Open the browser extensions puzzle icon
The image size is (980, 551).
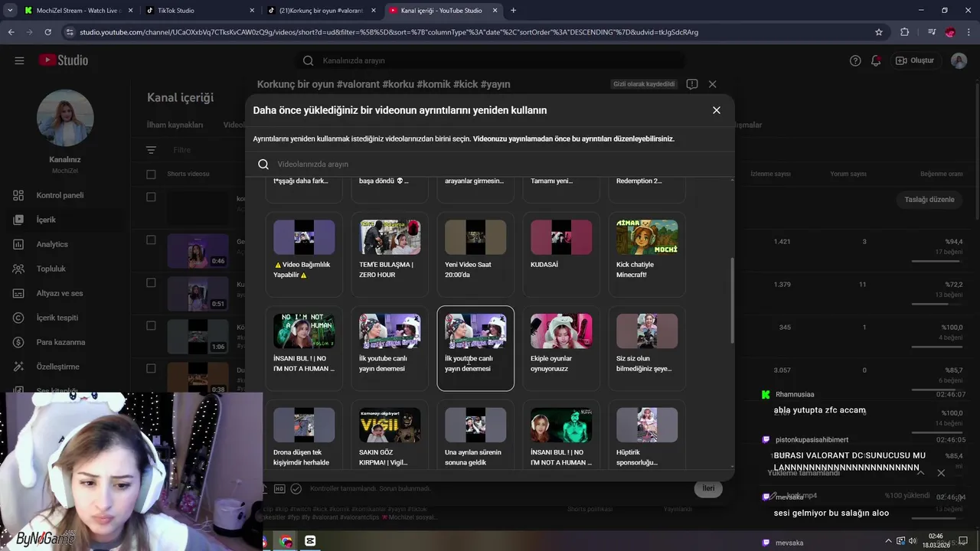(x=904, y=32)
